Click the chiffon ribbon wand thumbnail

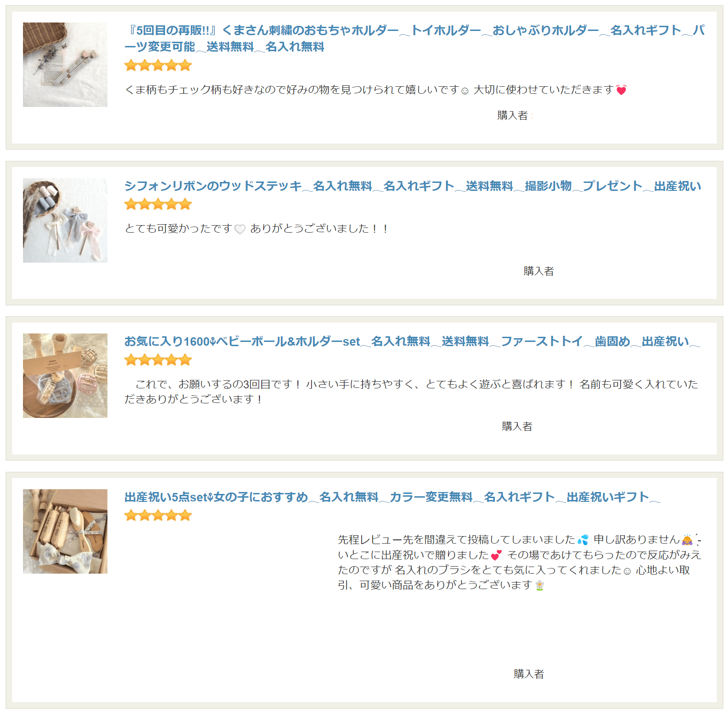point(65,220)
